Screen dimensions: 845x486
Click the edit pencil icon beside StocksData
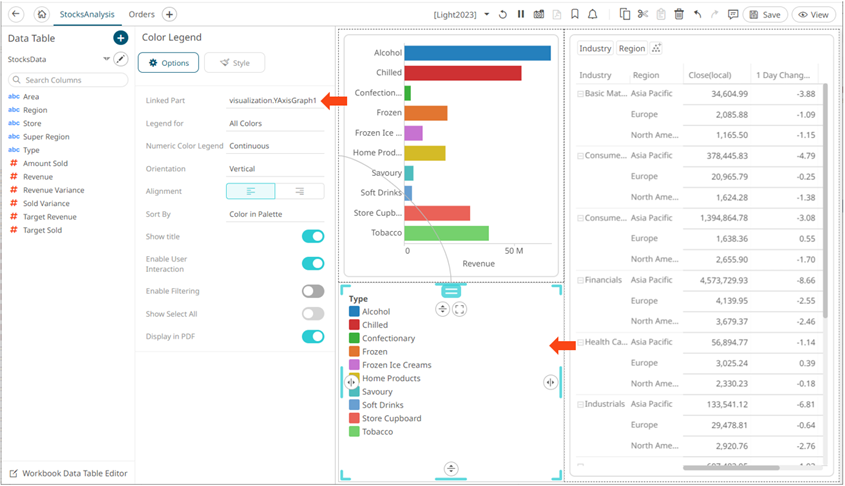121,59
